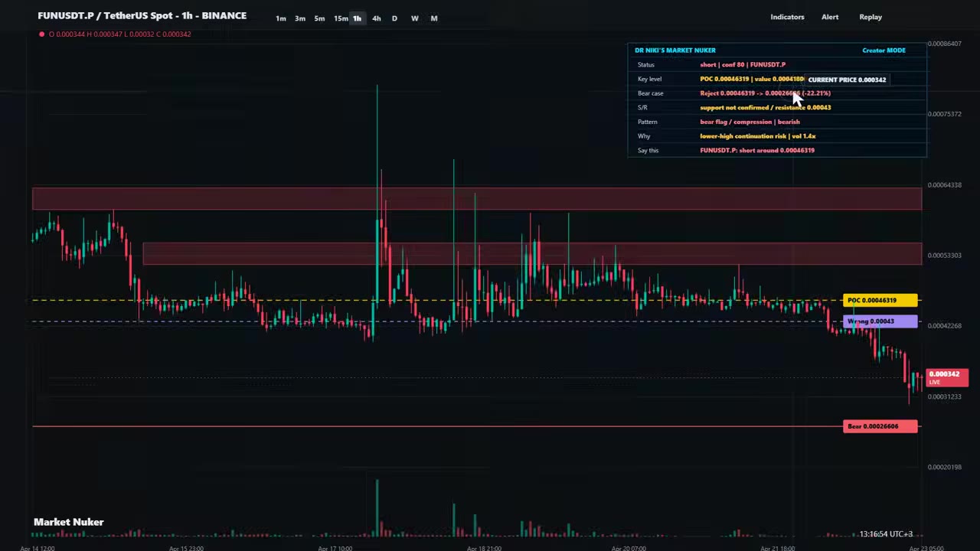Create an Alert from the top bar
Screen dimensions: 980x551
(830, 17)
